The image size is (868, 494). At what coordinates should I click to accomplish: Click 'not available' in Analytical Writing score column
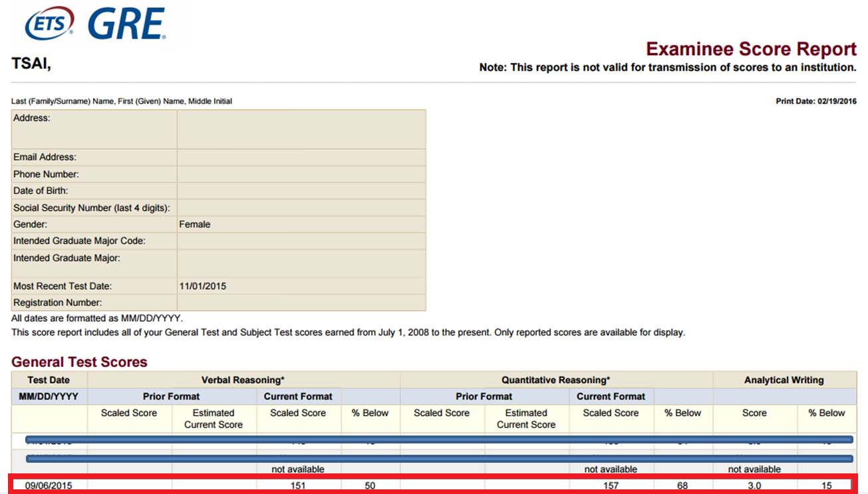pos(754,469)
